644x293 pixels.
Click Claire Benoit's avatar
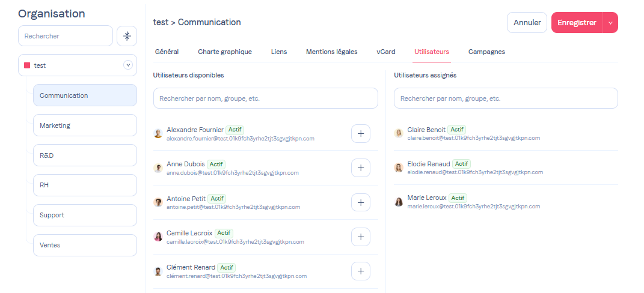tap(399, 133)
